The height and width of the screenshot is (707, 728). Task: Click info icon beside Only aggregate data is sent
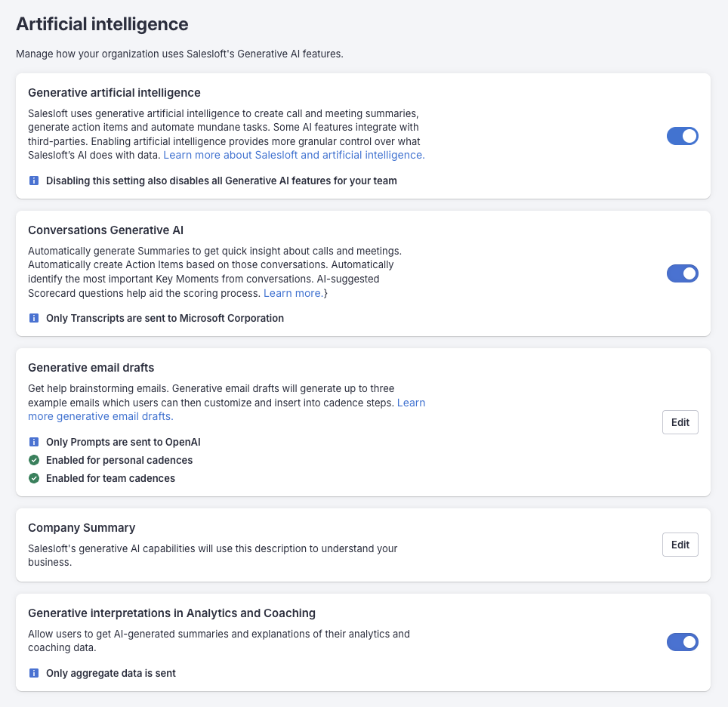click(34, 673)
